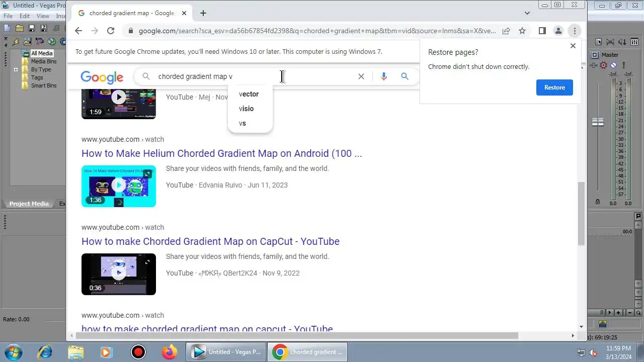Play the 1:36 video thumbnail

click(119, 186)
